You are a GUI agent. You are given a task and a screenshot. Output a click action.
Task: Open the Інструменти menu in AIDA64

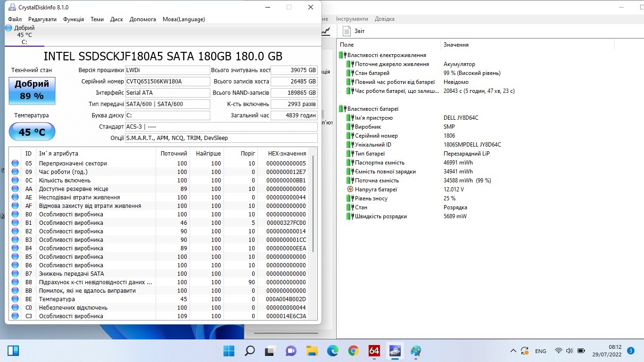click(x=352, y=19)
